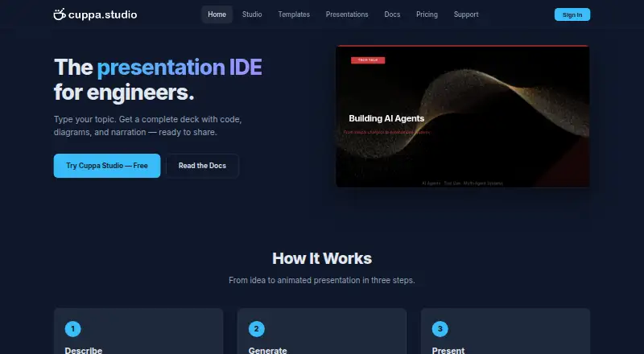Image resolution: width=644 pixels, height=354 pixels.
Task: Select the Present step card
Action: [x=506, y=331]
